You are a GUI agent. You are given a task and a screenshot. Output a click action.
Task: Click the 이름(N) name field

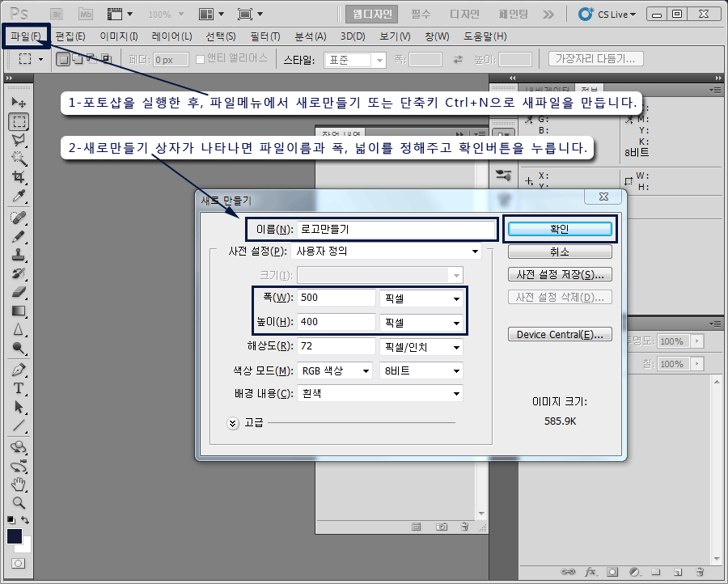tap(396, 230)
